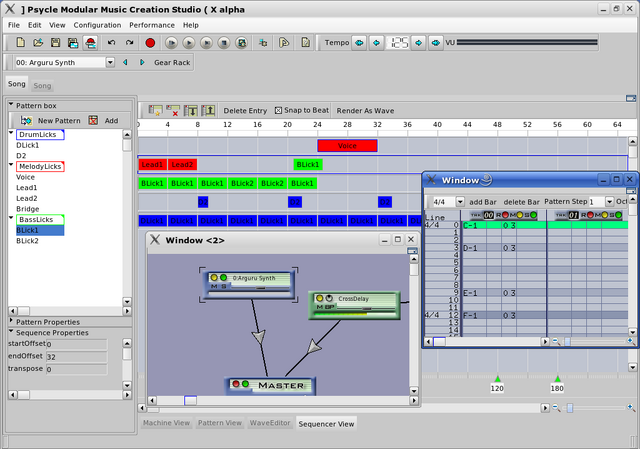The height and width of the screenshot is (449, 640).
Task: Solo track 00 with green LED
Action: 533,215
